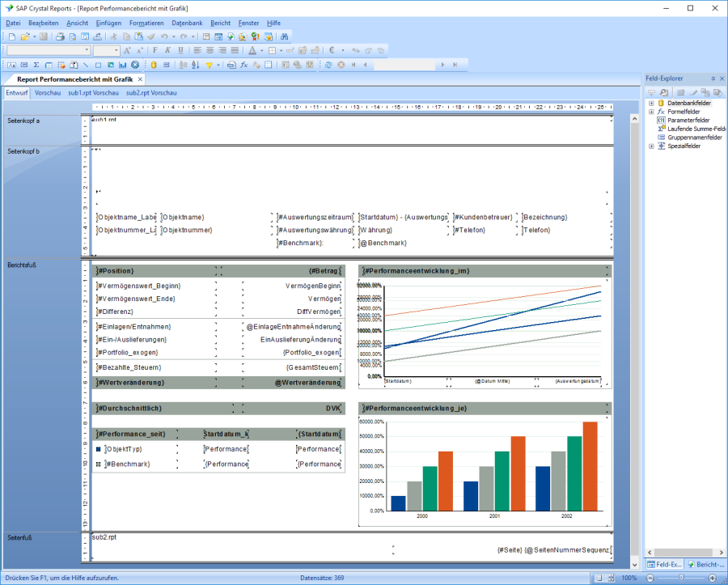The height and width of the screenshot is (585, 728).
Task: Open the Database Expert cylinder icon
Action: pyautogui.click(x=152, y=65)
